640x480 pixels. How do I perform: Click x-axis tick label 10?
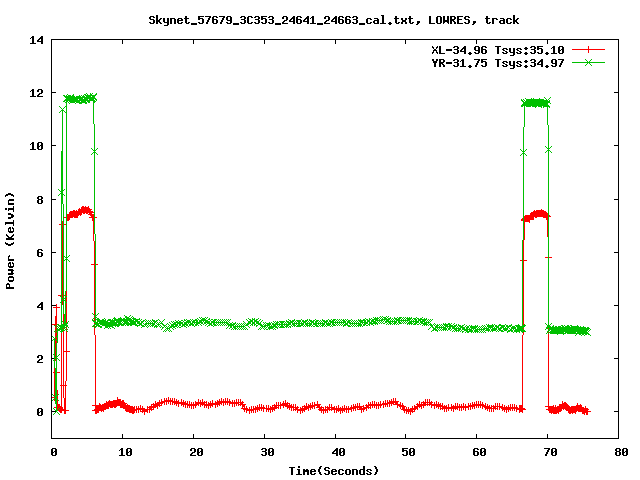click(125, 452)
